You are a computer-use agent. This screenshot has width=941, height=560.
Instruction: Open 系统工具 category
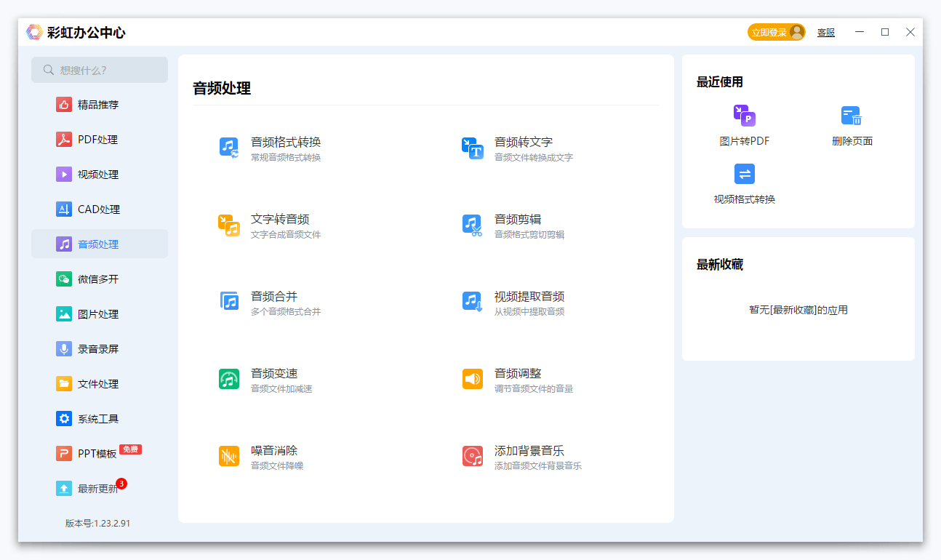click(100, 419)
